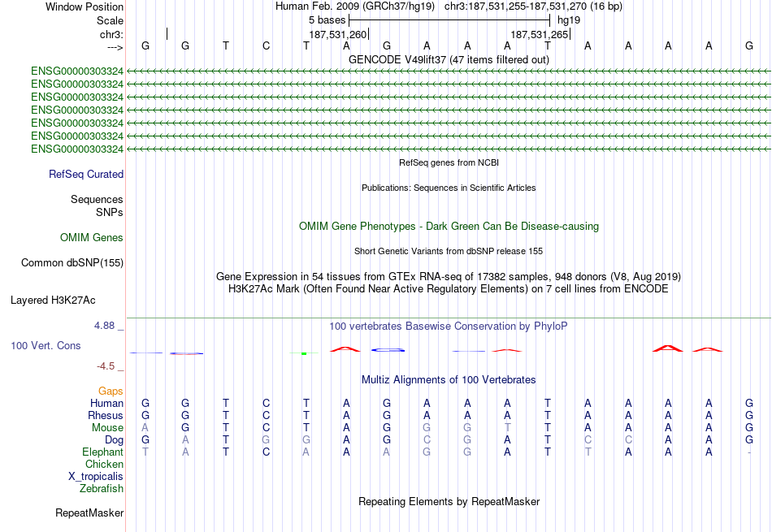This screenshot has width=772, height=532.
Task: Open the Layered H3K27Ac track label
Action: (x=53, y=301)
